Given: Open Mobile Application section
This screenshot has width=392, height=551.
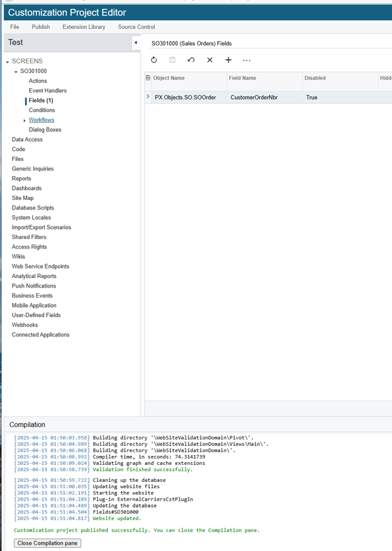Looking at the screenshot, I should tap(34, 306).
